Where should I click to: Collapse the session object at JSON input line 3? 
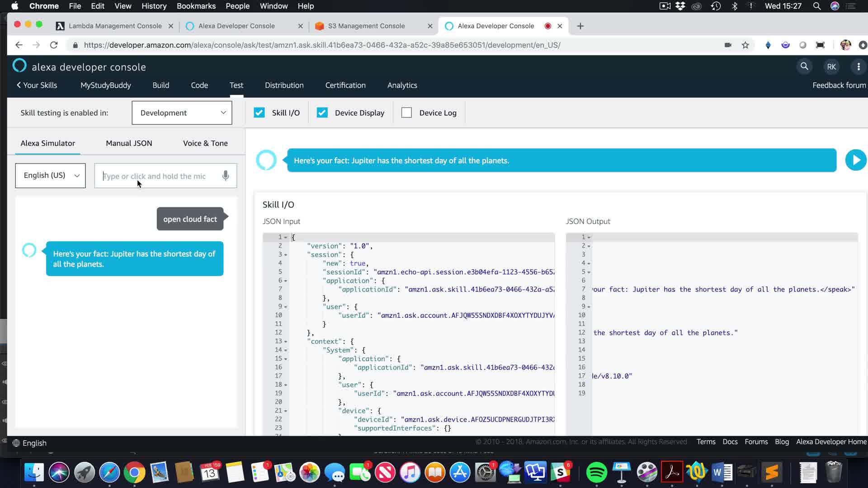[x=286, y=255]
